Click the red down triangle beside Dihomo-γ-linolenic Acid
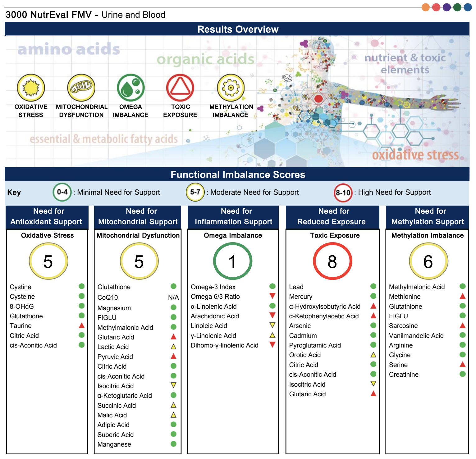The height and width of the screenshot is (459, 476). (272, 344)
